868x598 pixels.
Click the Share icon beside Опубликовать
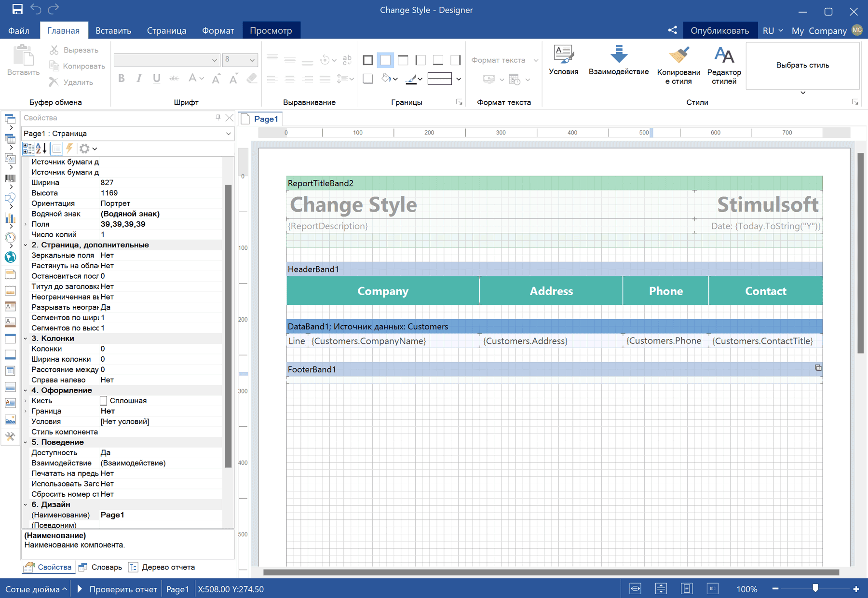(672, 30)
